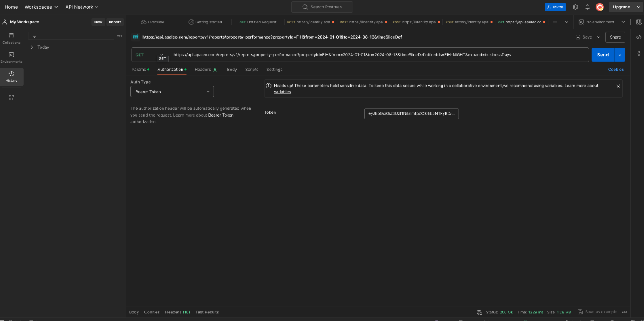644x321 pixels.
Task: Open the request Settings tab
Action: point(274,70)
